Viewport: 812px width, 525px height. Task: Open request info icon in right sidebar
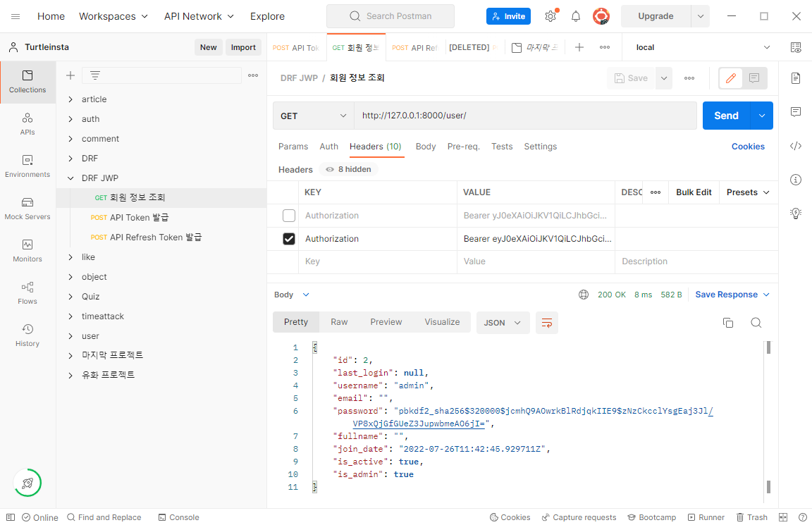[796, 180]
